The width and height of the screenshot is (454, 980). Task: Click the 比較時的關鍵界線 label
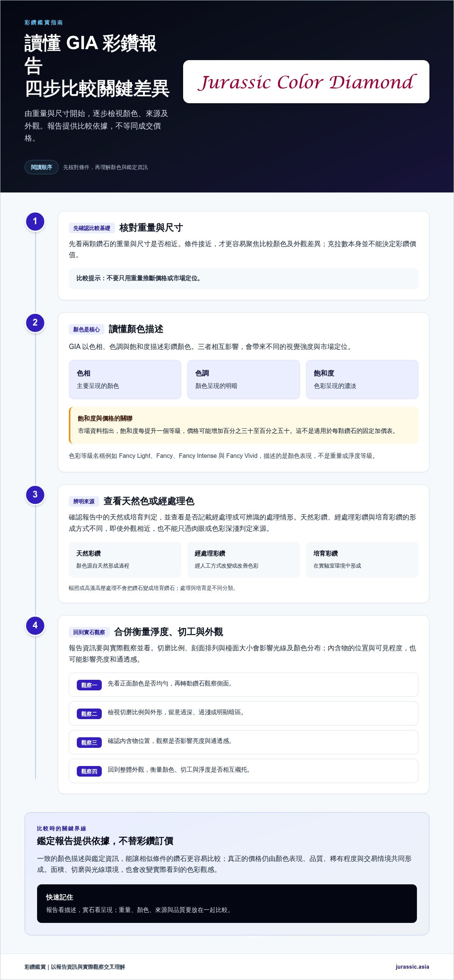tap(62, 828)
